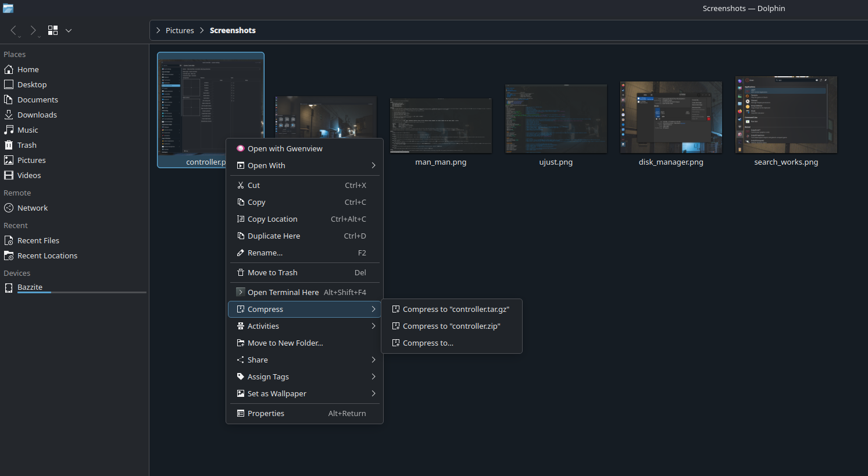The width and height of the screenshot is (868, 476).
Task: Select the Bazzite device entry
Action: (30, 287)
